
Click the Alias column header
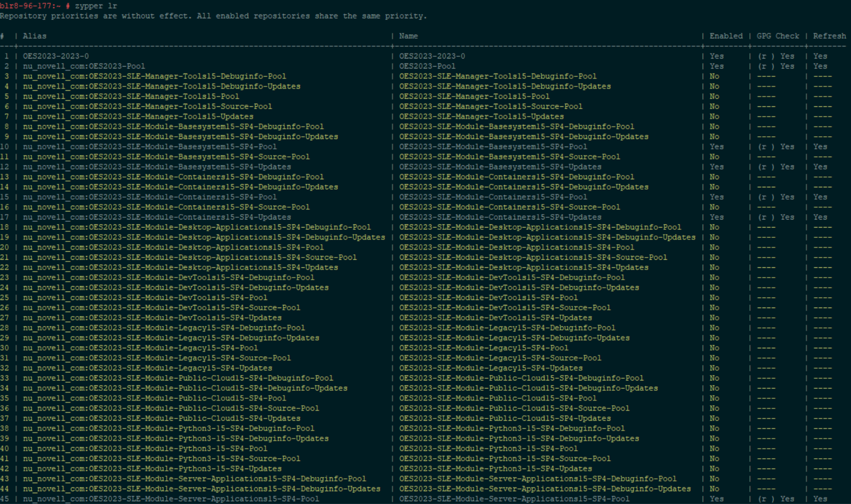click(34, 36)
